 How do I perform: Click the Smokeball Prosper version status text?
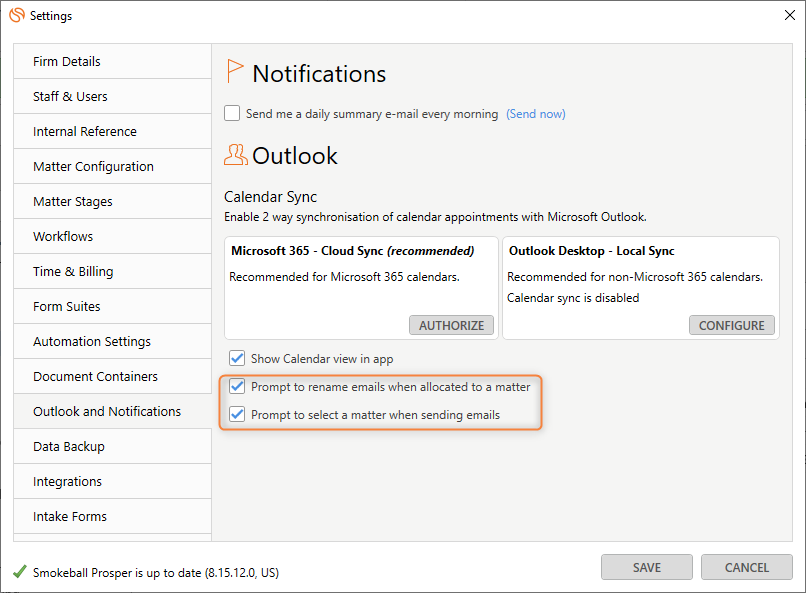[156, 572]
